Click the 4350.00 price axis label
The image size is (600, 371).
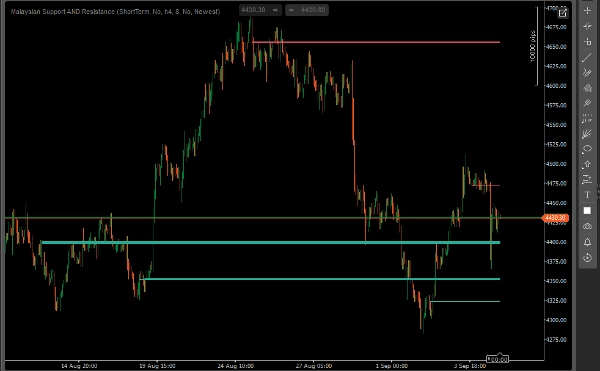pos(557,281)
